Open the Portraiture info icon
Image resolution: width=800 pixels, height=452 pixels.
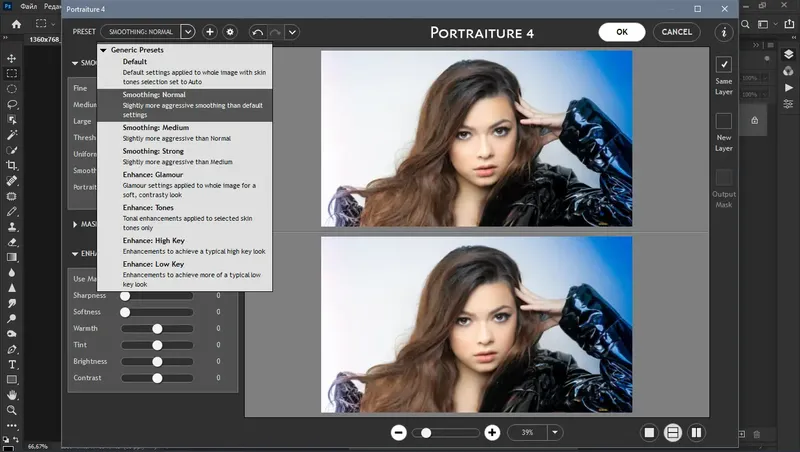(x=724, y=32)
